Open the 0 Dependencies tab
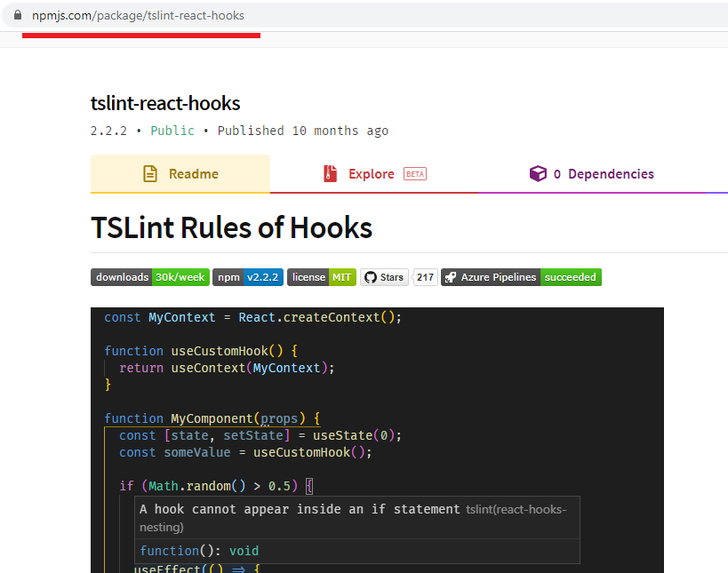The height and width of the screenshot is (573, 728). click(x=603, y=174)
